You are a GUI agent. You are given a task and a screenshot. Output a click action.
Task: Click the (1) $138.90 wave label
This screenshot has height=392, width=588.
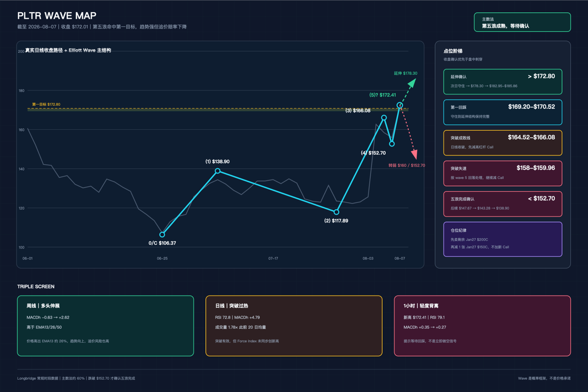pos(218,161)
